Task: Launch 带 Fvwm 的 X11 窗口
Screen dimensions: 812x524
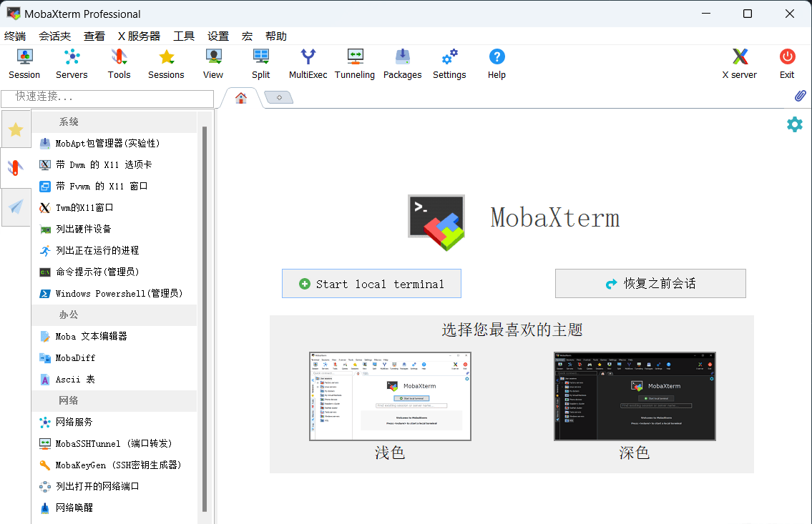Action: (114, 186)
